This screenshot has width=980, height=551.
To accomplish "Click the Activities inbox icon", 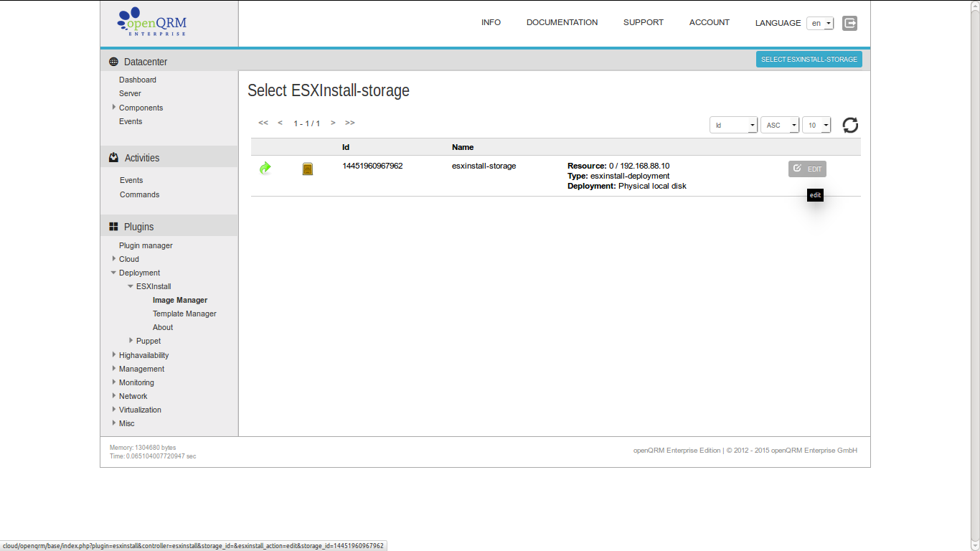I will point(113,158).
